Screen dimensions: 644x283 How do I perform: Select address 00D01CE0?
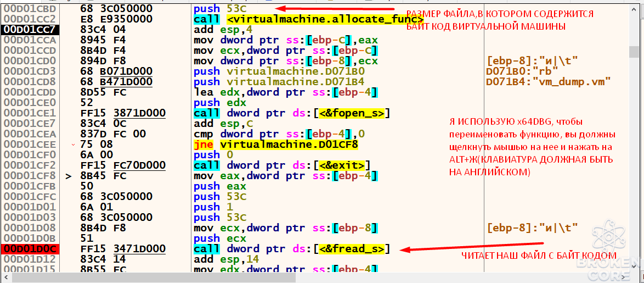pos(30,102)
